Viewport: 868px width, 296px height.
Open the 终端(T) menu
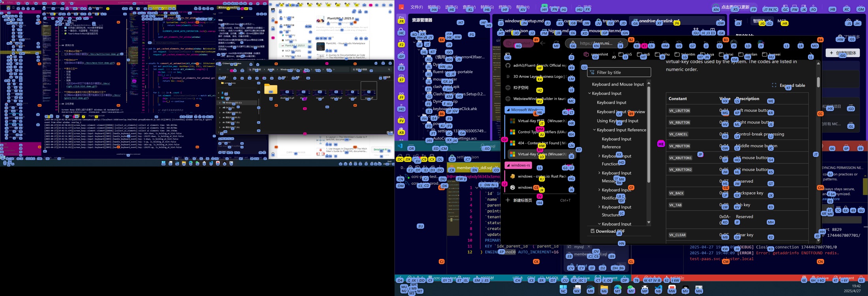click(x=505, y=7)
